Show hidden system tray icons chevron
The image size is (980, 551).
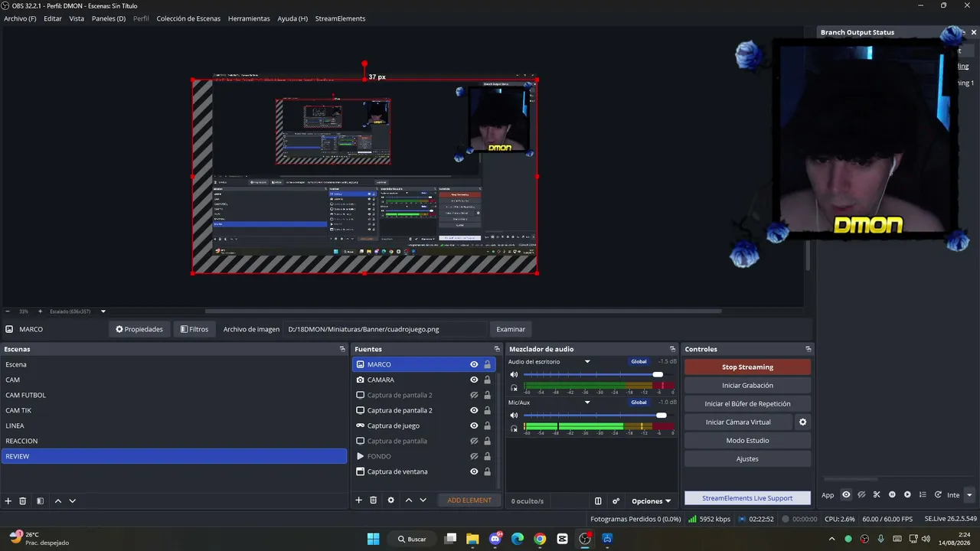[832, 539]
